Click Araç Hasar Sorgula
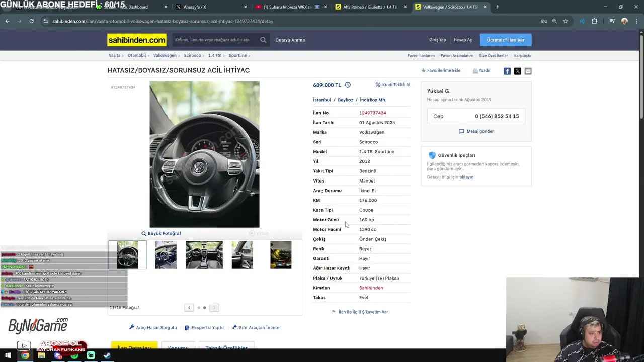 click(x=153, y=328)
